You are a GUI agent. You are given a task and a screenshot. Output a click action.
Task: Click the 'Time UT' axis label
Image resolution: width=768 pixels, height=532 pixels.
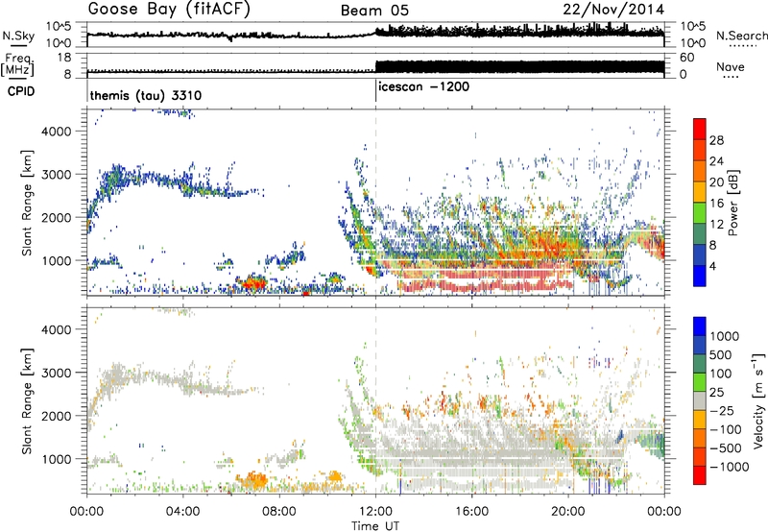pyautogui.click(x=375, y=525)
